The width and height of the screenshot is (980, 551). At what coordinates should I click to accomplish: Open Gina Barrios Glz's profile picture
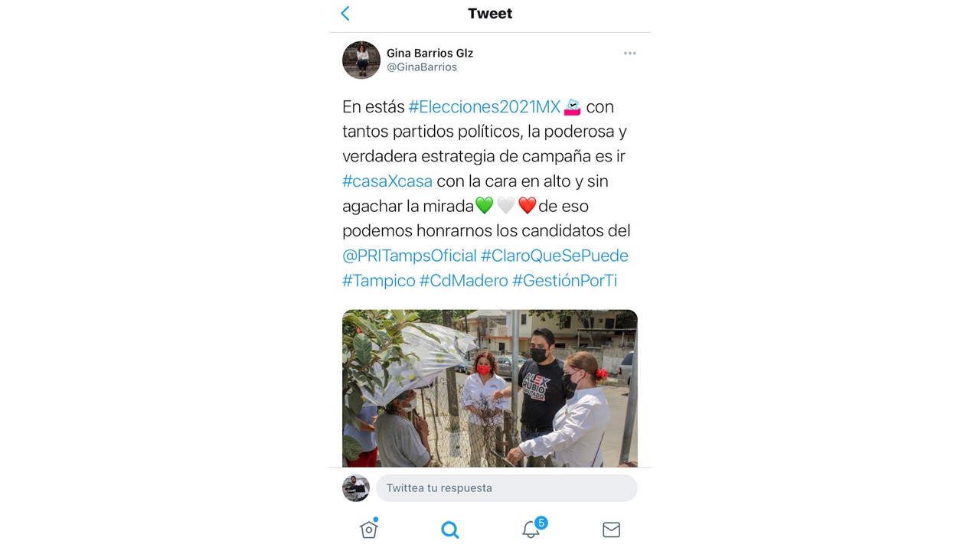click(x=361, y=60)
